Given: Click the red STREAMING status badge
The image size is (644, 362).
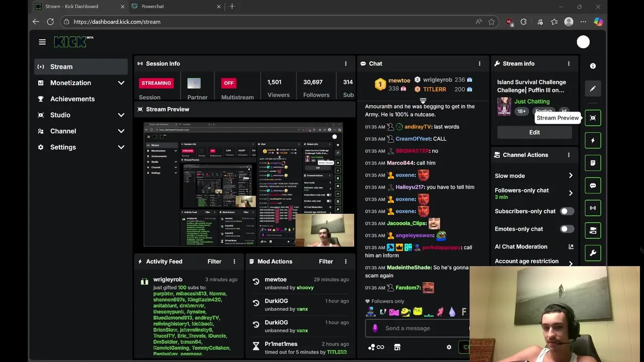Looking at the screenshot, I should [x=156, y=83].
